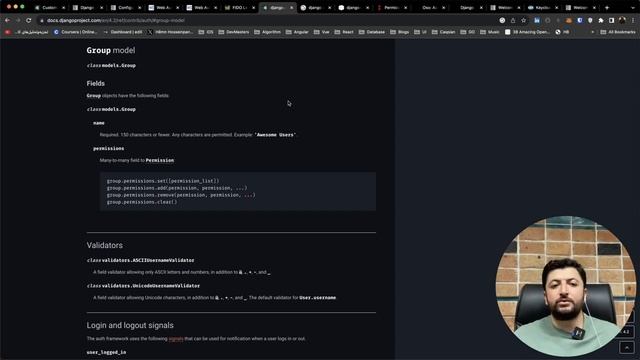Click the Group model heading
The height and width of the screenshot is (360, 640).
tap(111, 50)
